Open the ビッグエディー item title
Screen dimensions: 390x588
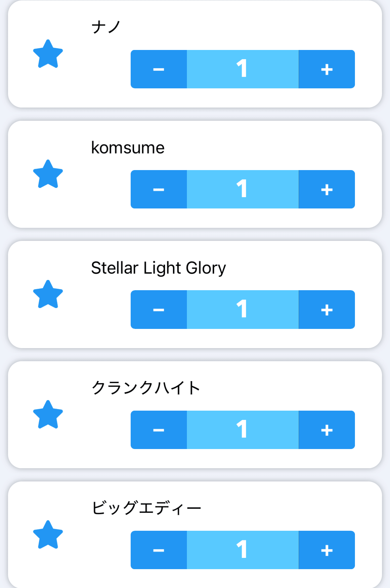coord(146,508)
